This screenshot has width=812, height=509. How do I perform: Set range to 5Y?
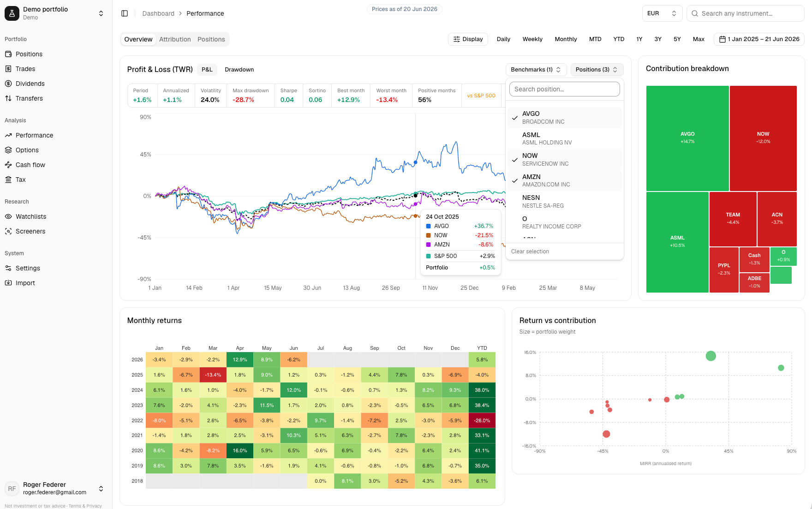tap(677, 39)
